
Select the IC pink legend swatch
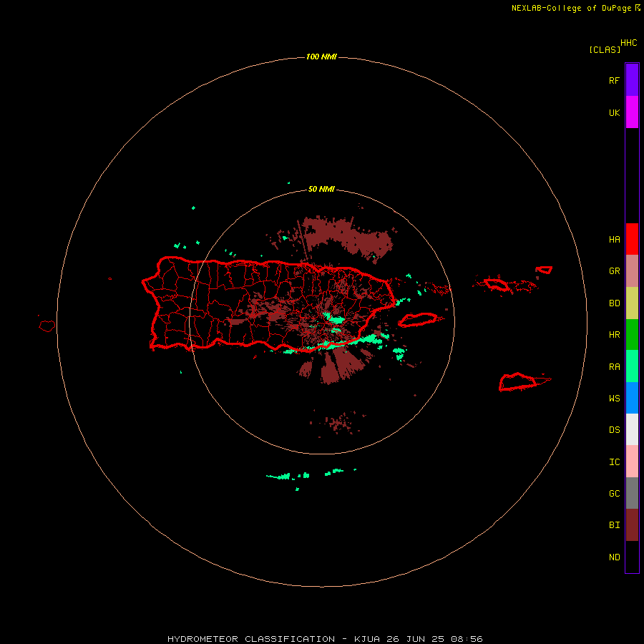point(632,462)
